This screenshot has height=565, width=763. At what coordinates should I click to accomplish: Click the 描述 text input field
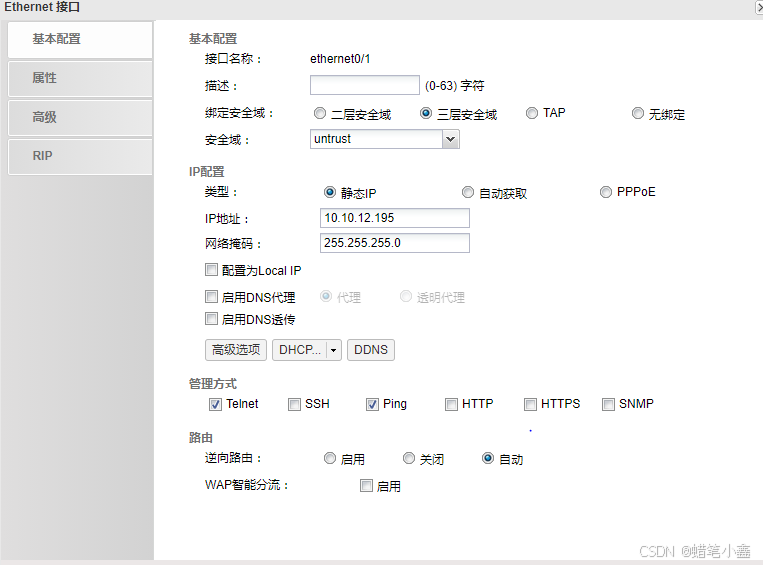click(x=364, y=86)
